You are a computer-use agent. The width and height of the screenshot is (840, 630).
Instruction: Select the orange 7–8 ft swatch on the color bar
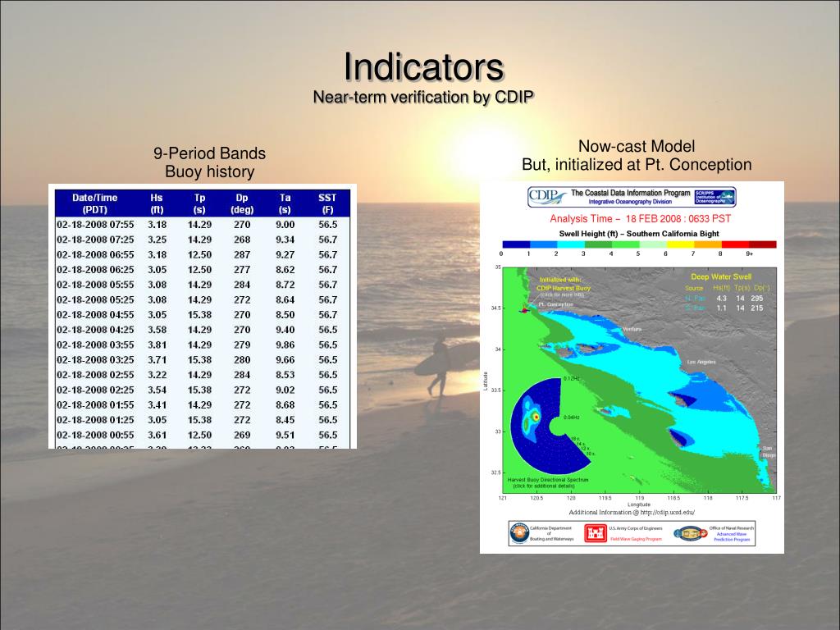pos(708,244)
